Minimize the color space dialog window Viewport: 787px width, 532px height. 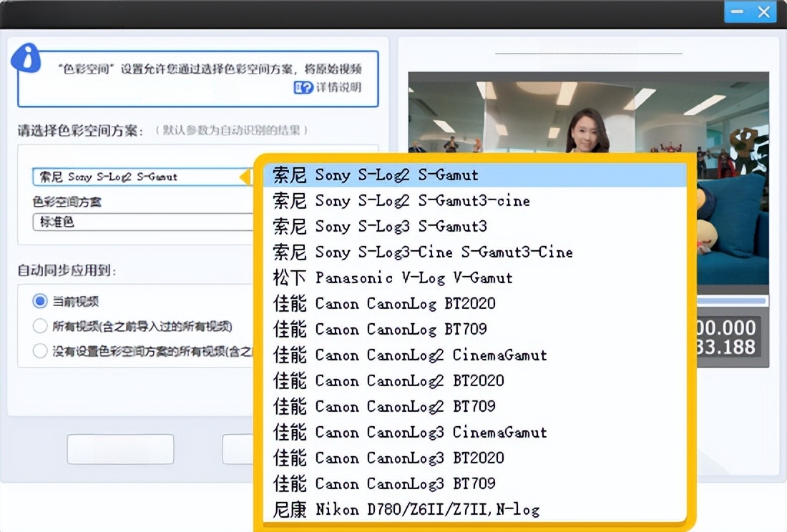point(737,11)
